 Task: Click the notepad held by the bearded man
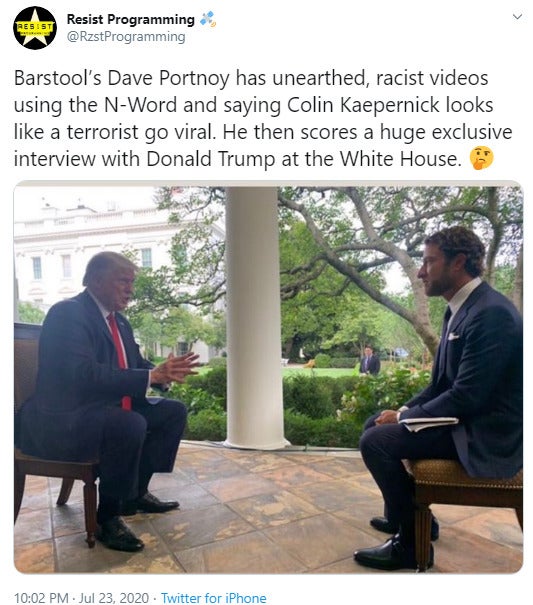(x=428, y=424)
